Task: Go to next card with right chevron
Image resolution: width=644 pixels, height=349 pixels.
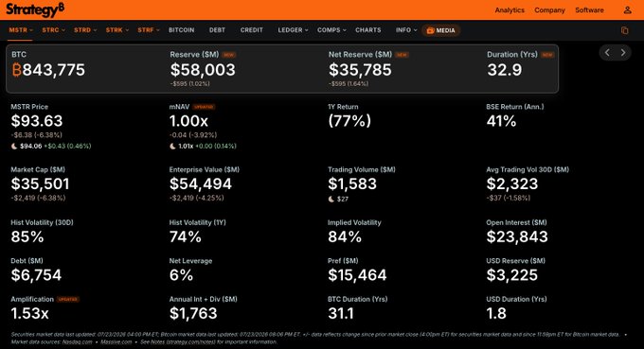Action: click(623, 53)
